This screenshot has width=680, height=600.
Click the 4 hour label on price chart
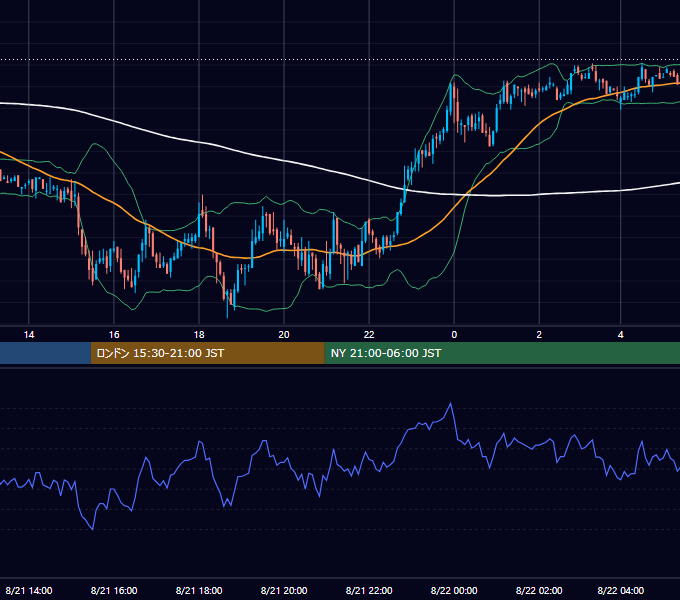coord(621,335)
